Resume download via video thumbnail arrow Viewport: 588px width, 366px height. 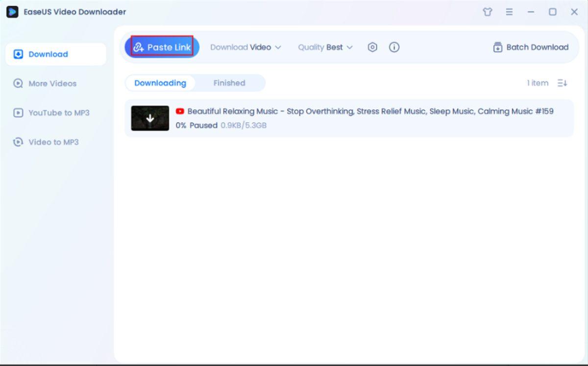150,118
